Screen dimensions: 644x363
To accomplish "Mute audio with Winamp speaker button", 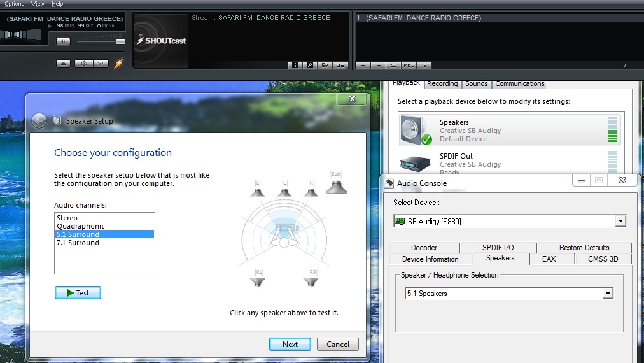I will (63, 41).
